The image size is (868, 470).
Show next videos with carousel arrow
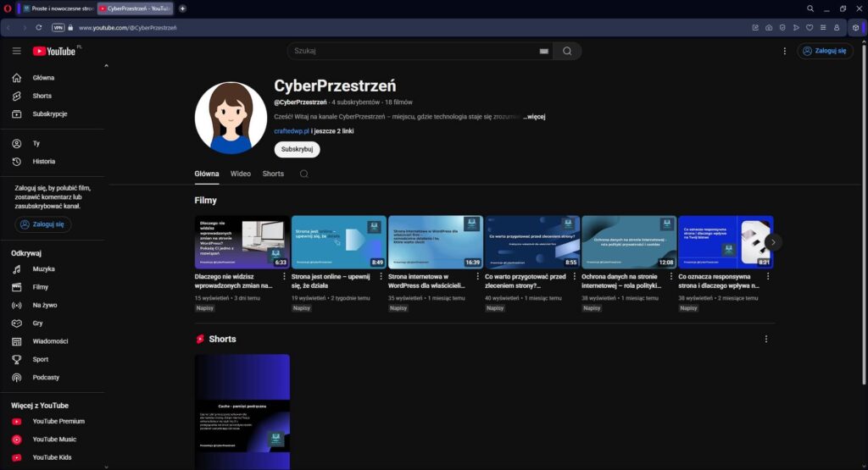pos(773,242)
